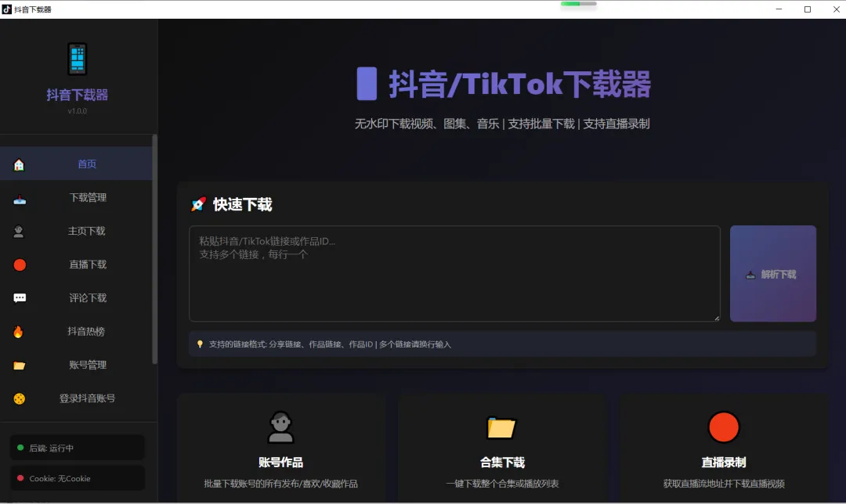Select 首页 in the sidebar menu
Image resolution: width=846 pixels, height=504 pixels.
click(76, 164)
